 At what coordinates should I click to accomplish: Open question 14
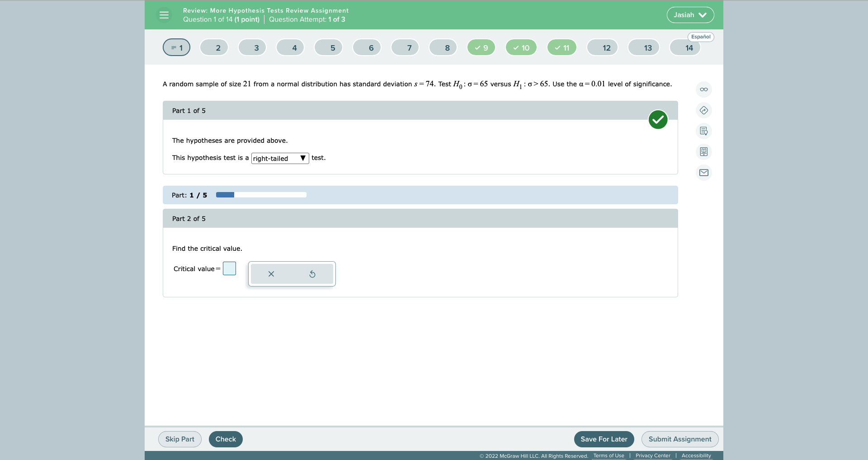pyautogui.click(x=685, y=47)
